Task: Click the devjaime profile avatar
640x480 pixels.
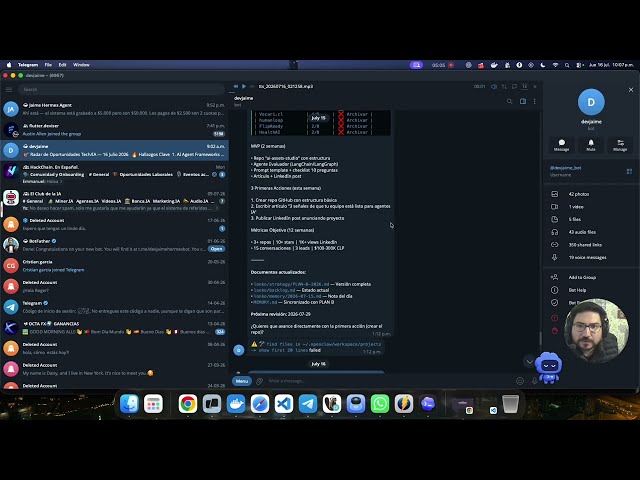Action: coord(591,102)
